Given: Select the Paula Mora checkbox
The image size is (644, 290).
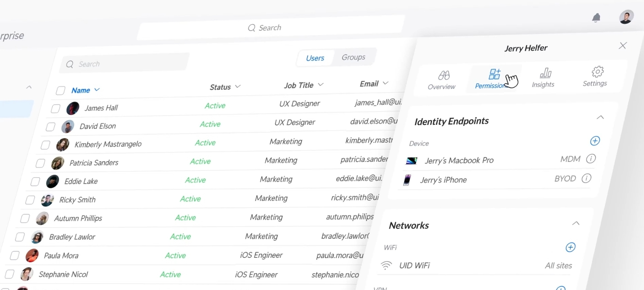Looking at the screenshot, I should tap(14, 255).
